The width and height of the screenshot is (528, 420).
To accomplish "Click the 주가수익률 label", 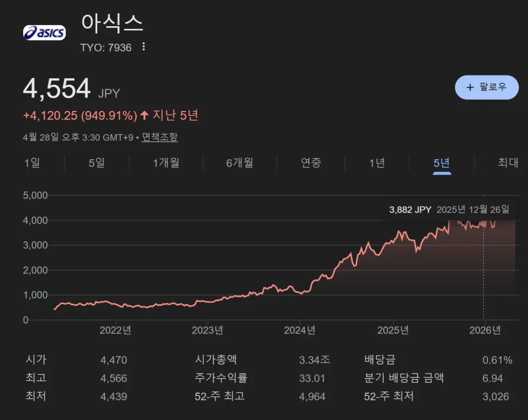I will click(221, 378).
